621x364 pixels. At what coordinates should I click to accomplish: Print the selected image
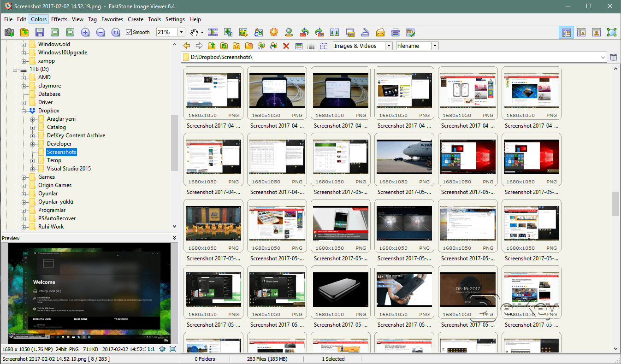coord(396,32)
